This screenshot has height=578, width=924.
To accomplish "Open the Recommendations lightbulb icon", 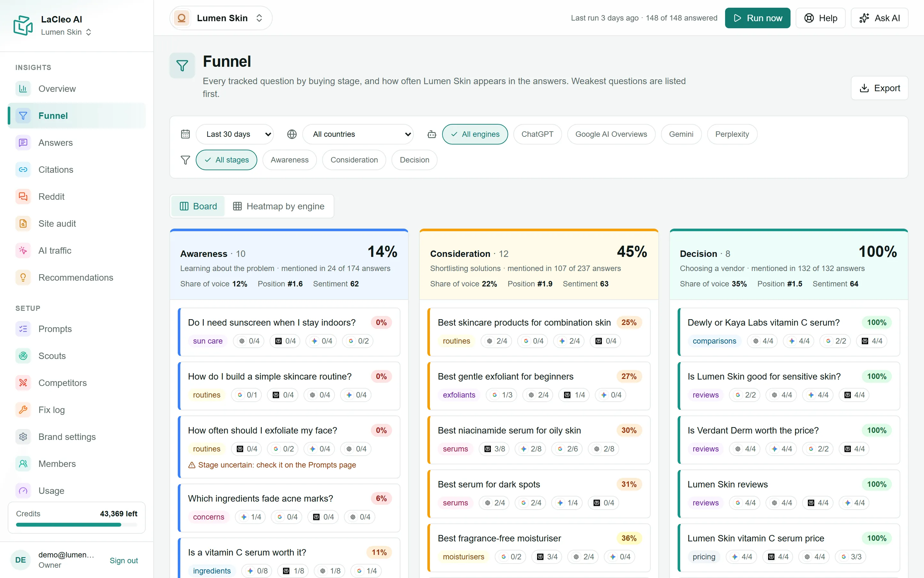I will pyautogui.click(x=23, y=277).
